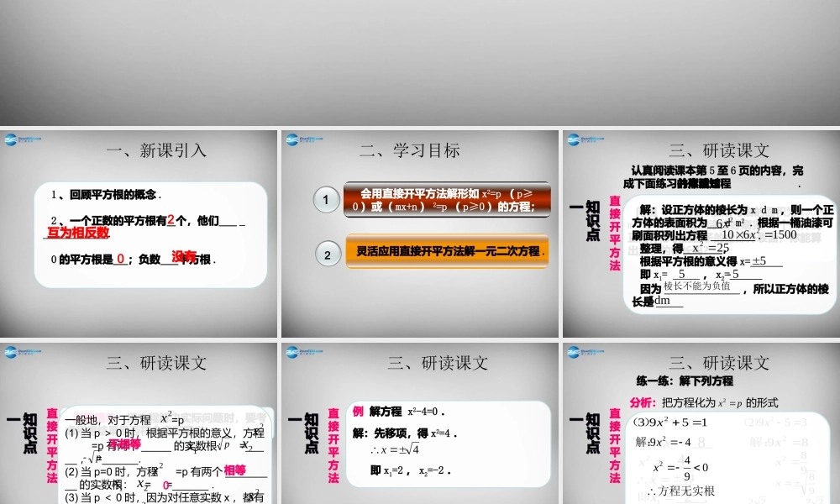Click the equation 10×6x²=1500
Viewport: 840px width, 504px height.
point(759,234)
